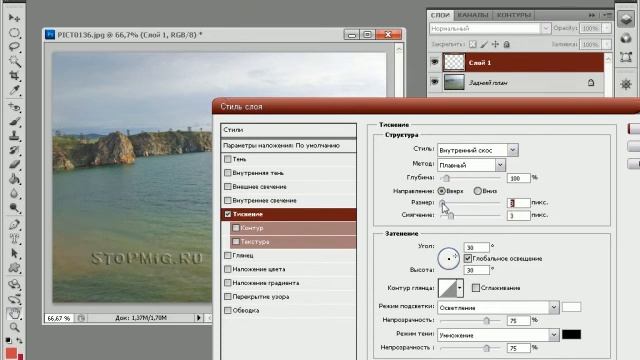Open the Контур глянца picker arrow
640x360 pixels.
point(460,288)
